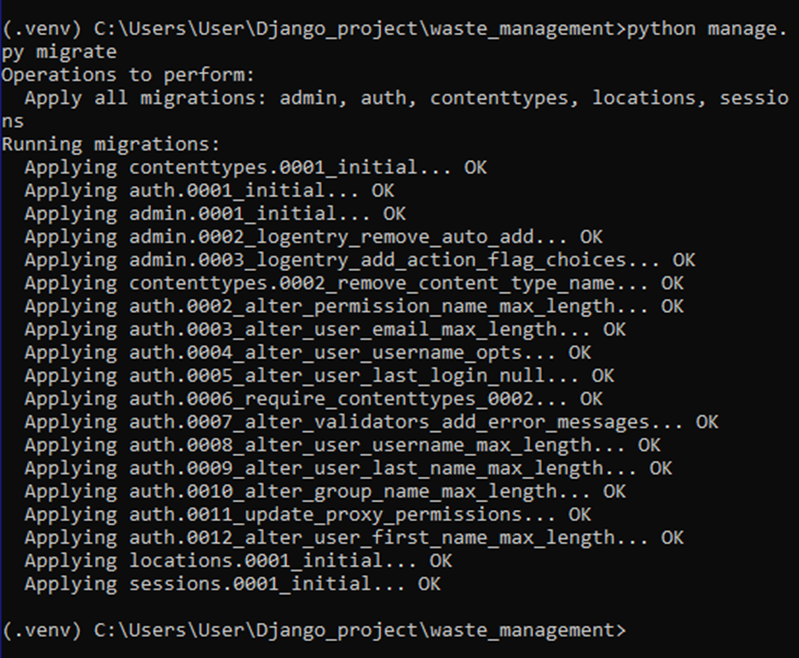Click the locations.0001_initial migration line
The width and height of the screenshot is (799, 658).
238,561
